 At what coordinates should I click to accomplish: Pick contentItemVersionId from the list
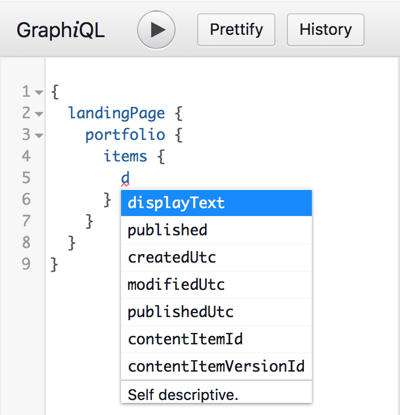pos(216,366)
